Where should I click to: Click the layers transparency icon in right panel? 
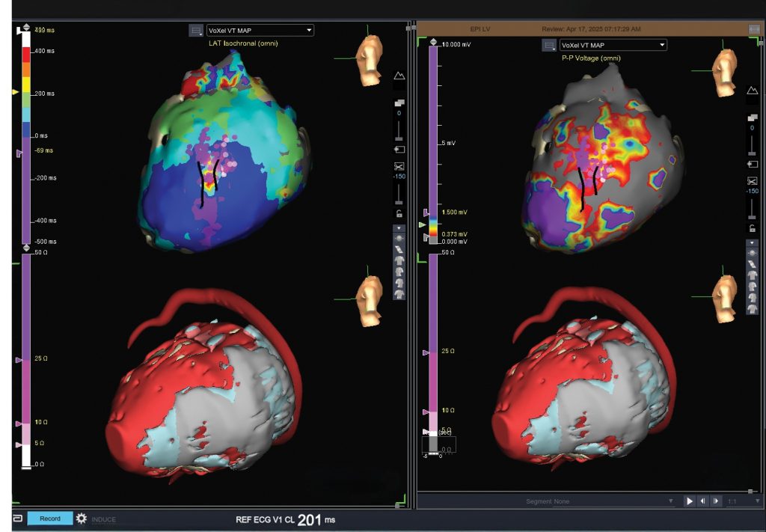coord(751,118)
